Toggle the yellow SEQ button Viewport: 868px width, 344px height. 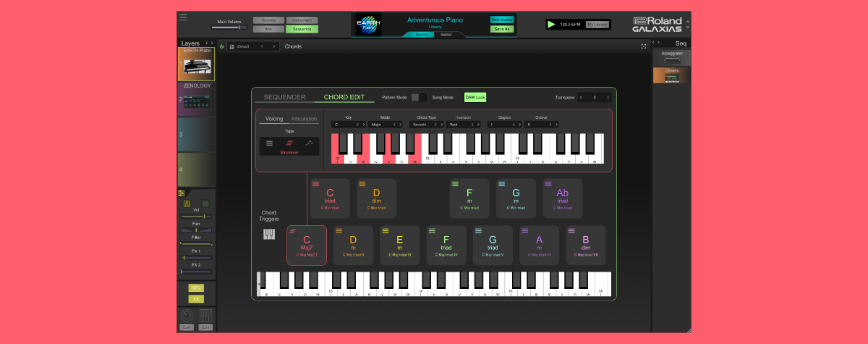(x=196, y=288)
